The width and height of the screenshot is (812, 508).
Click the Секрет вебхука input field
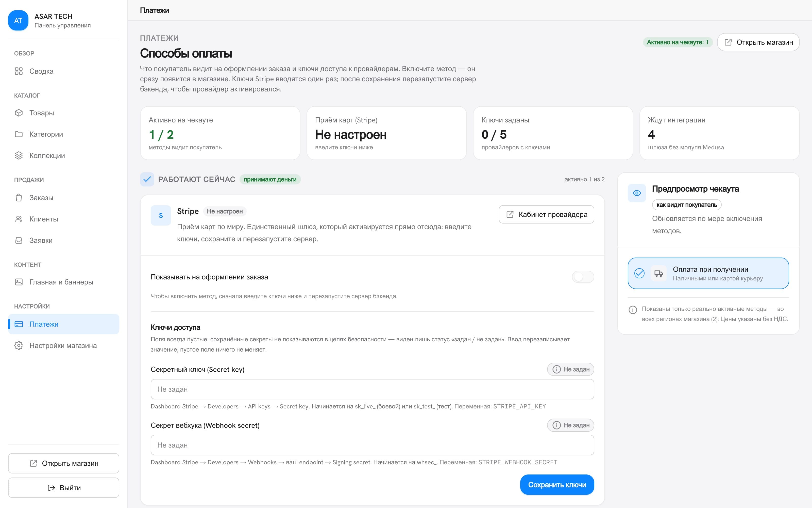click(x=372, y=445)
